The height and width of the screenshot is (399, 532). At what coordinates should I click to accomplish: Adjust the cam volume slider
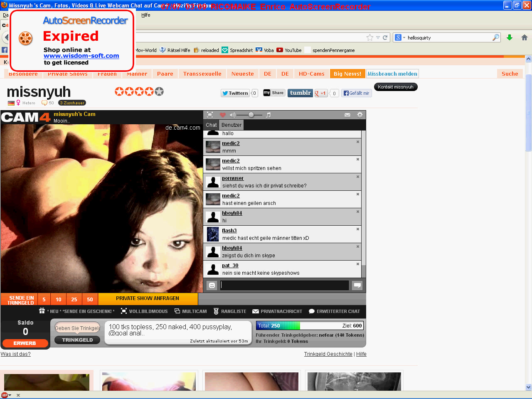click(251, 115)
